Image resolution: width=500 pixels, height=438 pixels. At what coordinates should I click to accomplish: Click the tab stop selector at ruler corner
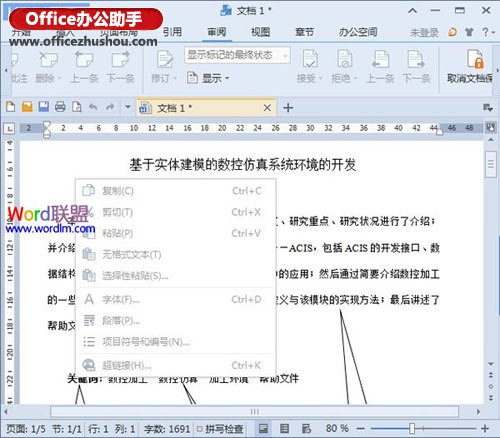pyautogui.click(x=9, y=128)
